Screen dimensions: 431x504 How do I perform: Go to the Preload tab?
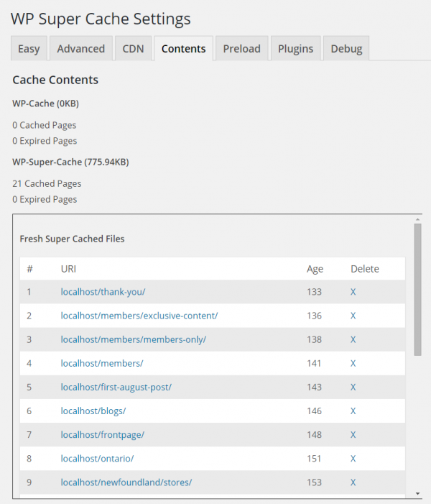pyautogui.click(x=242, y=49)
